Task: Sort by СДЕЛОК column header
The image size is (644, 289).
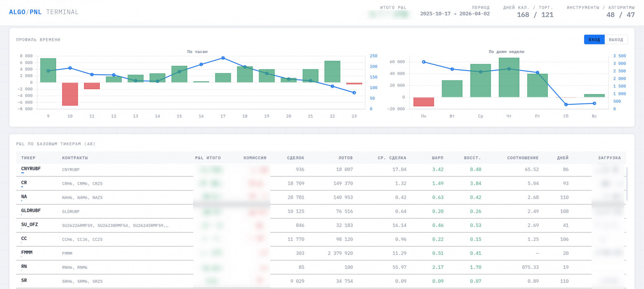Action: (x=295, y=158)
